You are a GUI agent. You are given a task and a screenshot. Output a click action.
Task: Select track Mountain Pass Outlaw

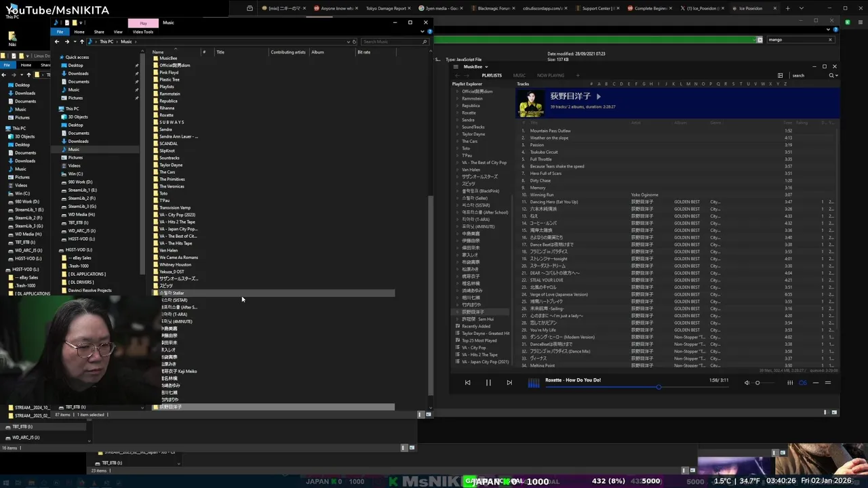tap(550, 131)
